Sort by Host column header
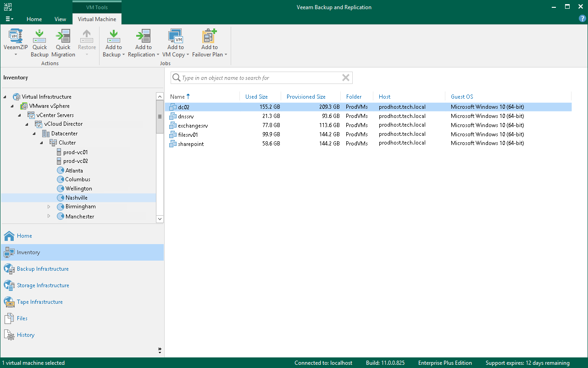588x368 pixels. coord(385,97)
